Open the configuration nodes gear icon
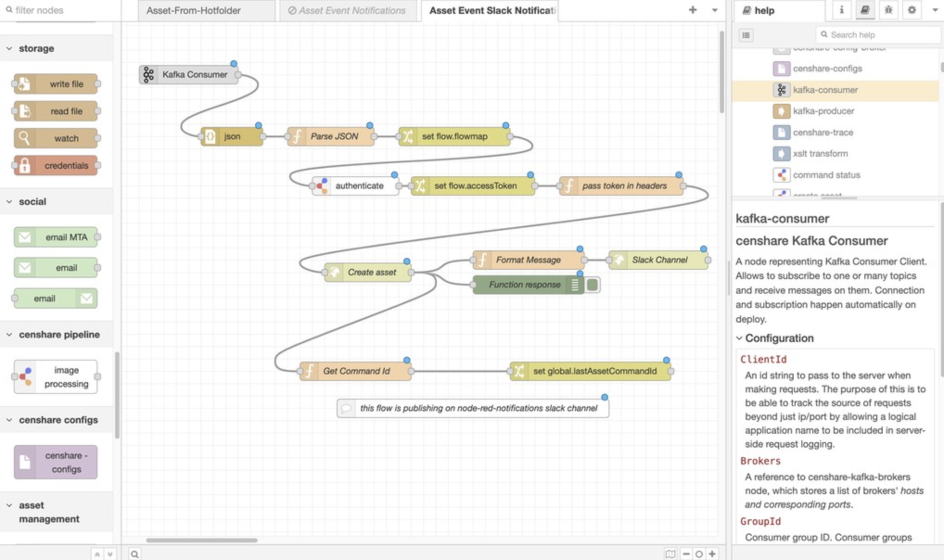 click(912, 10)
